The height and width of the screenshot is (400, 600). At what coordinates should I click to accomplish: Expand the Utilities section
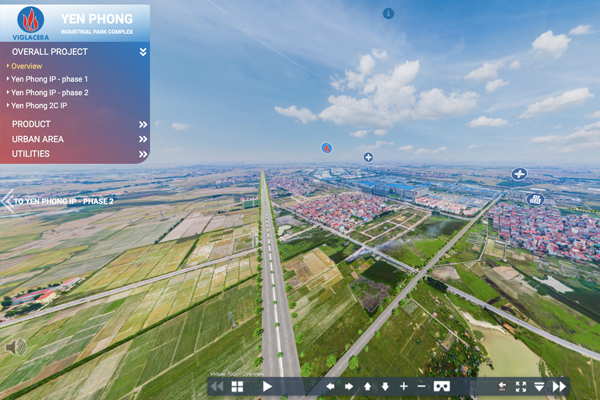pyautogui.click(x=143, y=154)
